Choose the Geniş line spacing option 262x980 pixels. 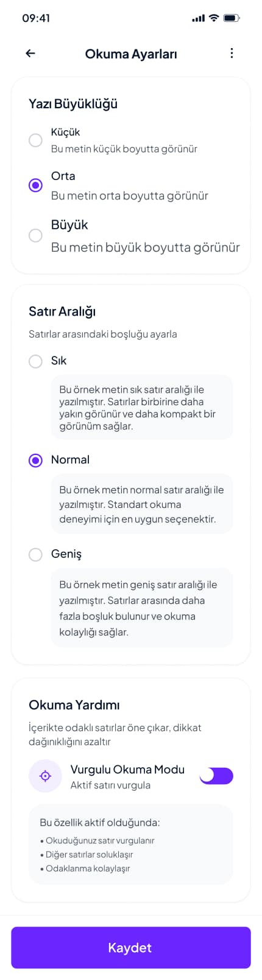35,554
